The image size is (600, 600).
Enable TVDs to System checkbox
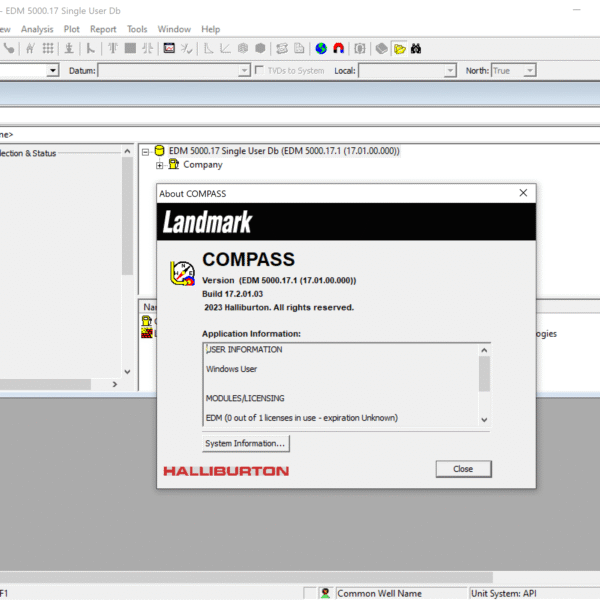259,70
